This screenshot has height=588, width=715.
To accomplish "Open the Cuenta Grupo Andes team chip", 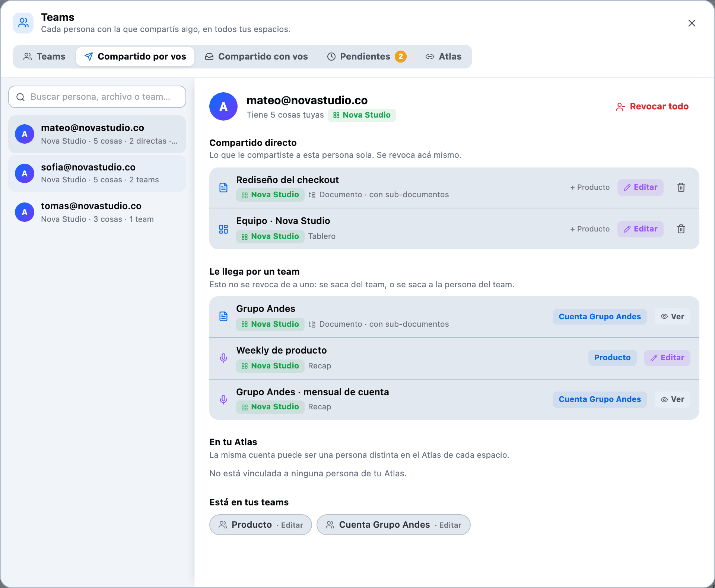I will (x=394, y=525).
